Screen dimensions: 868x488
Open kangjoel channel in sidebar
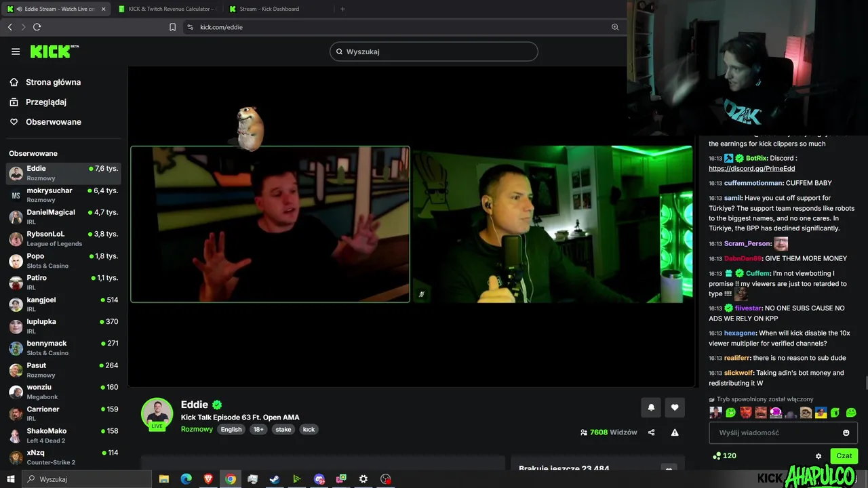64,304
